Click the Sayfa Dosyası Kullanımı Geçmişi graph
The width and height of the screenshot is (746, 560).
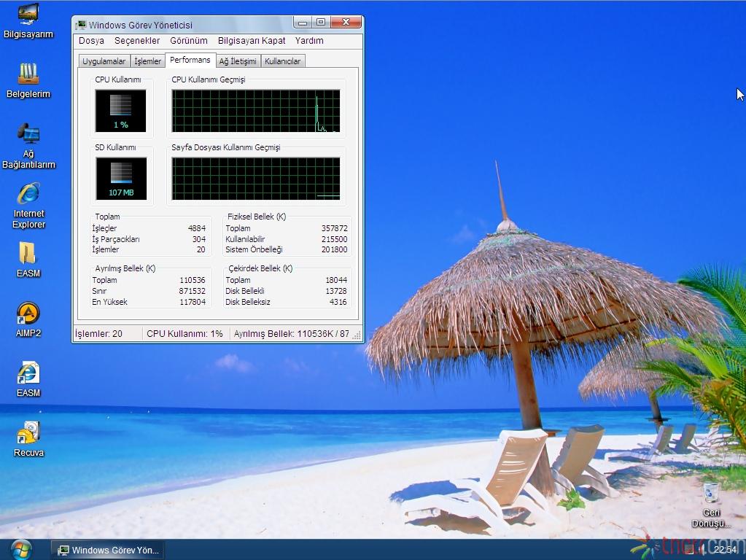(x=256, y=179)
